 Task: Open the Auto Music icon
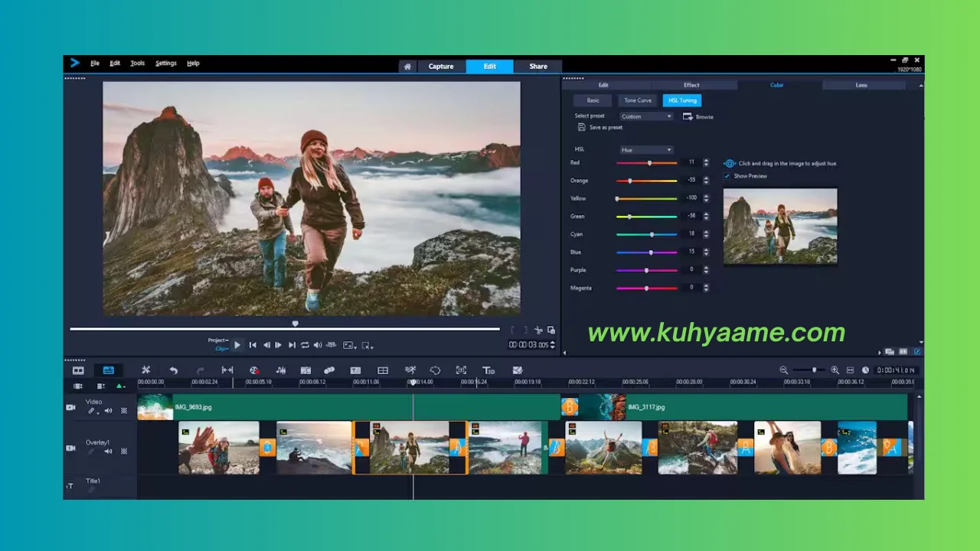click(305, 370)
